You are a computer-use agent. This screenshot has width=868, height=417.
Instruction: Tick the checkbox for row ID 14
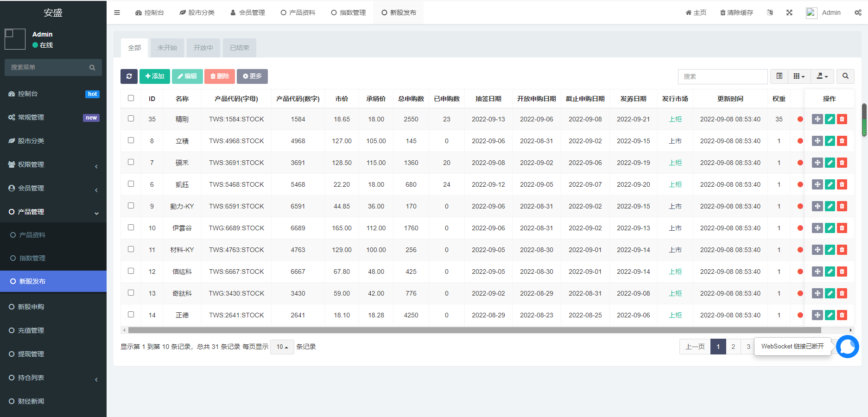(131, 315)
